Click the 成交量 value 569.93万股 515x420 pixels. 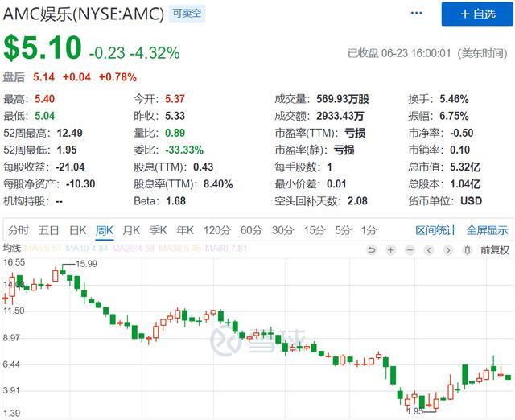(x=343, y=99)
